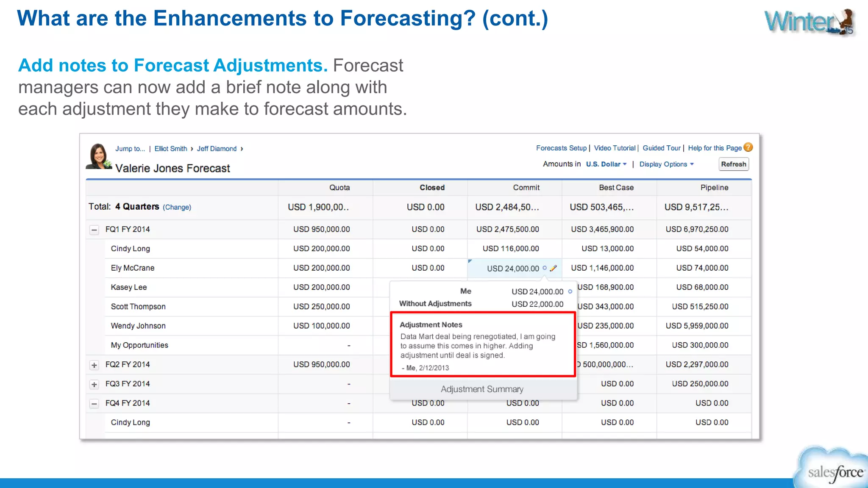Click the orange help question mark icon
The width and height of the screenshot is (868, 488).
coord(748,147)
